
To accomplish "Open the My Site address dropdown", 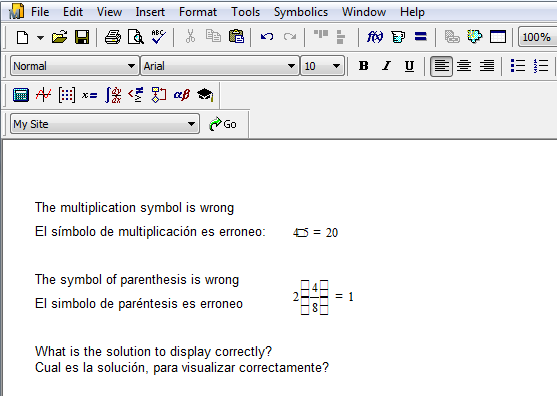I will 105,124.
